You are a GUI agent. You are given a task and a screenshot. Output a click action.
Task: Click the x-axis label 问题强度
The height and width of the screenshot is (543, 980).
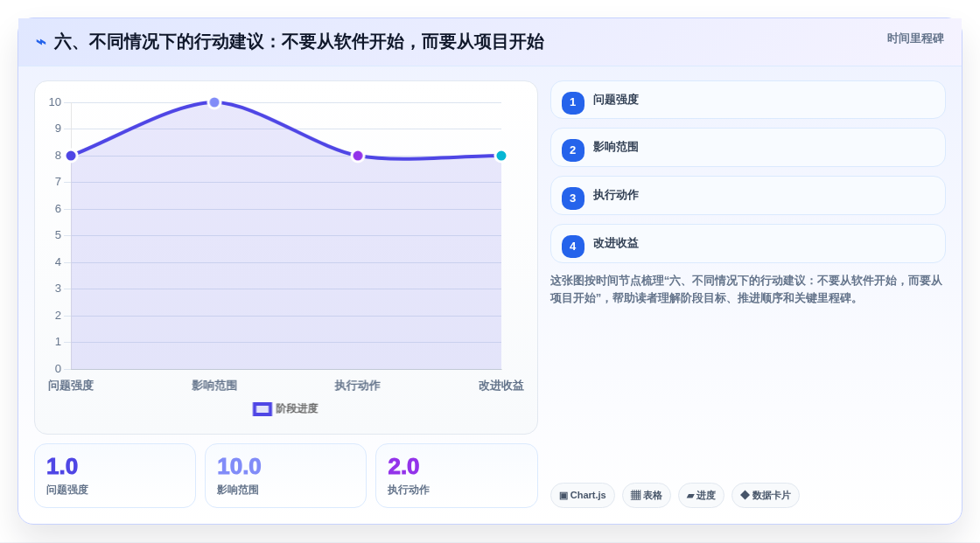(71, 386)
